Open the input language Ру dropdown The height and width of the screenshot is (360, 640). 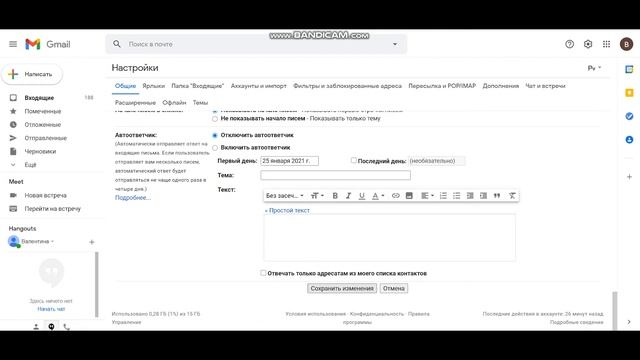tap(594, 68)
